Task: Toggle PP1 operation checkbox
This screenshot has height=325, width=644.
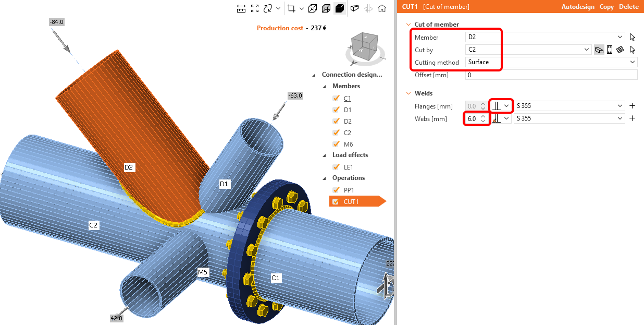Action: 336,190
